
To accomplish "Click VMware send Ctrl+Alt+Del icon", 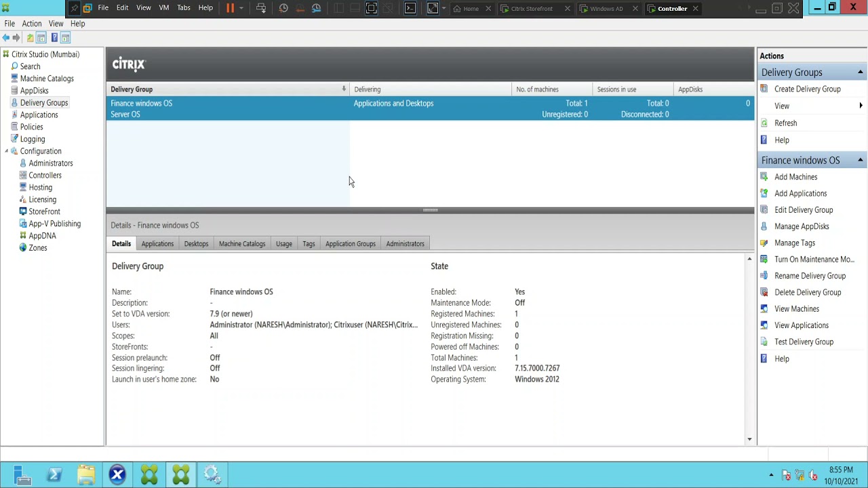I will click(261, 8).
